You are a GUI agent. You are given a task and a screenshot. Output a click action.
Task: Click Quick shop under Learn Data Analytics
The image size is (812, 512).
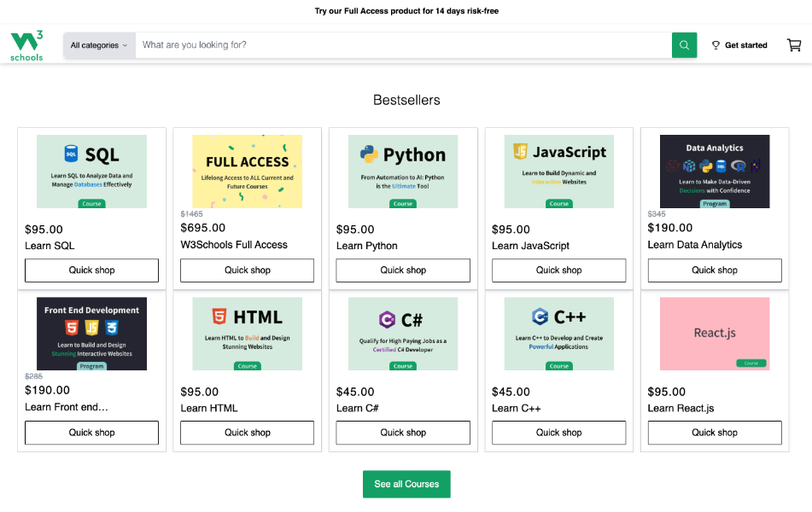[x=715, y=271]
